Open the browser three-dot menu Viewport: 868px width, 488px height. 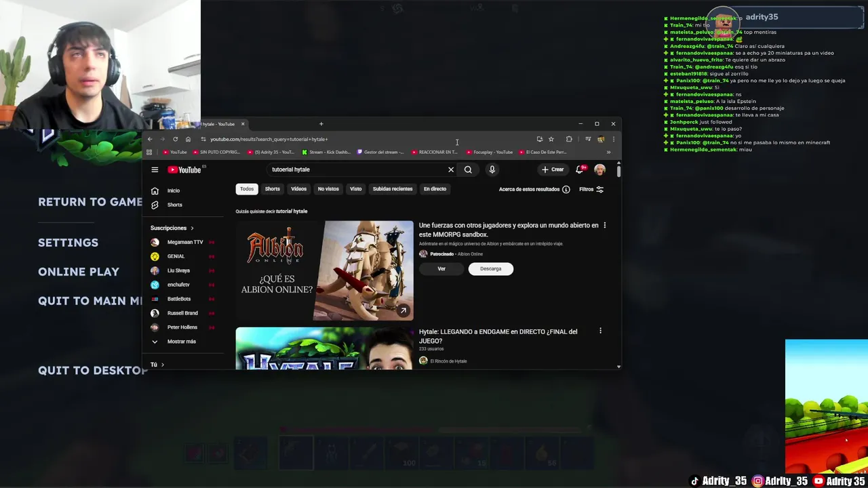point(613,139)
